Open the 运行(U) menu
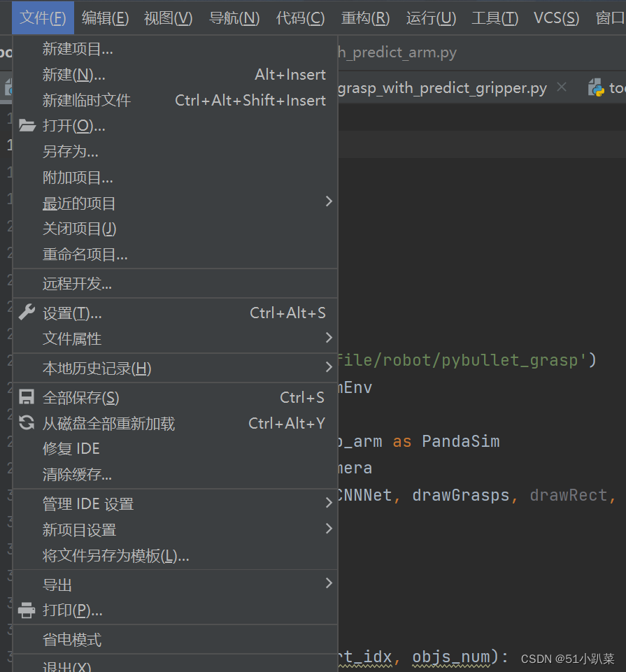This screenshot has width=626, height=672. click(431, 17)
